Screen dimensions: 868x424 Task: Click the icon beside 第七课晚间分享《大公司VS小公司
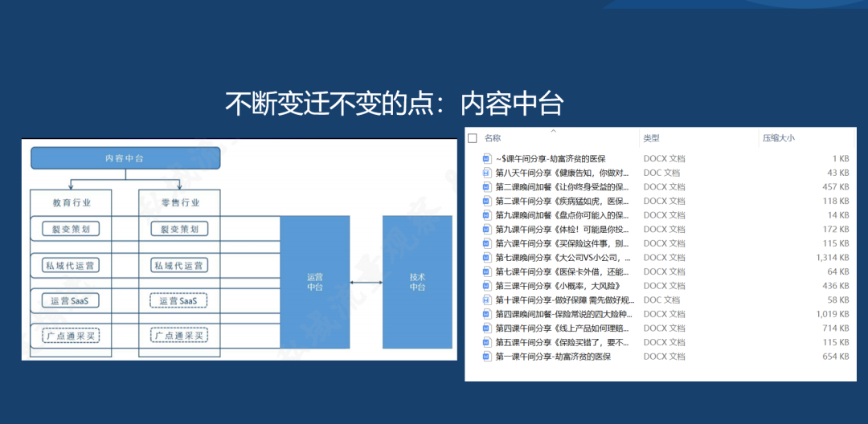tap(486, 258)
